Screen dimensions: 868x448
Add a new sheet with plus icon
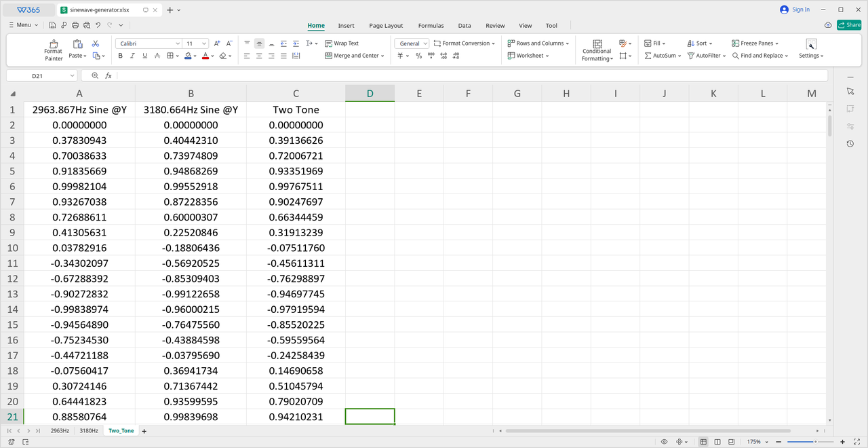pyautogui.click(x=144, y=431)
